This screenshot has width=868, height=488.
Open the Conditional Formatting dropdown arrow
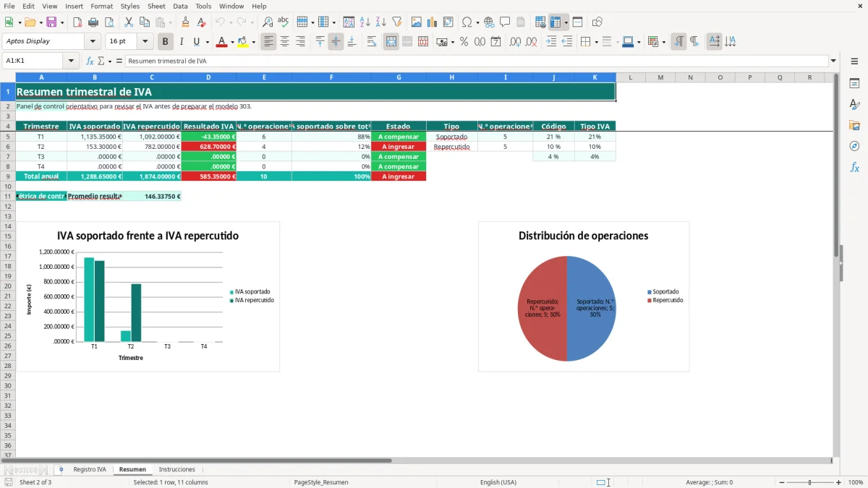[663, 42]
